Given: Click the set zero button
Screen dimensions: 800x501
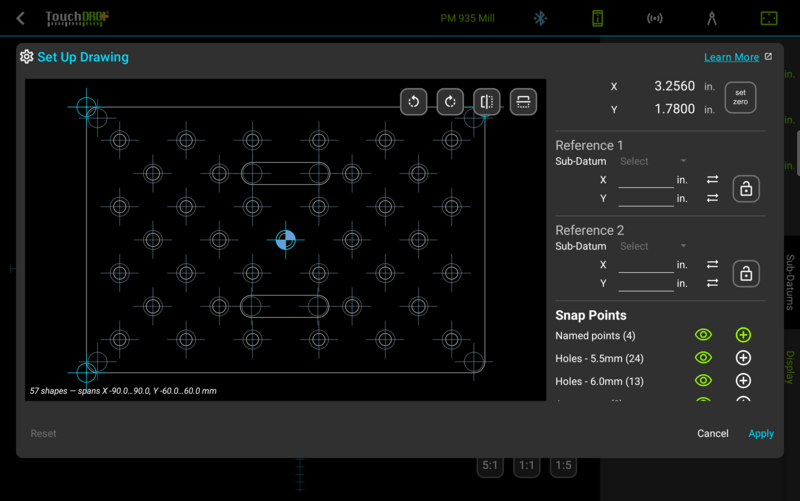Looking at the screenshot, I should coord(740,97).
